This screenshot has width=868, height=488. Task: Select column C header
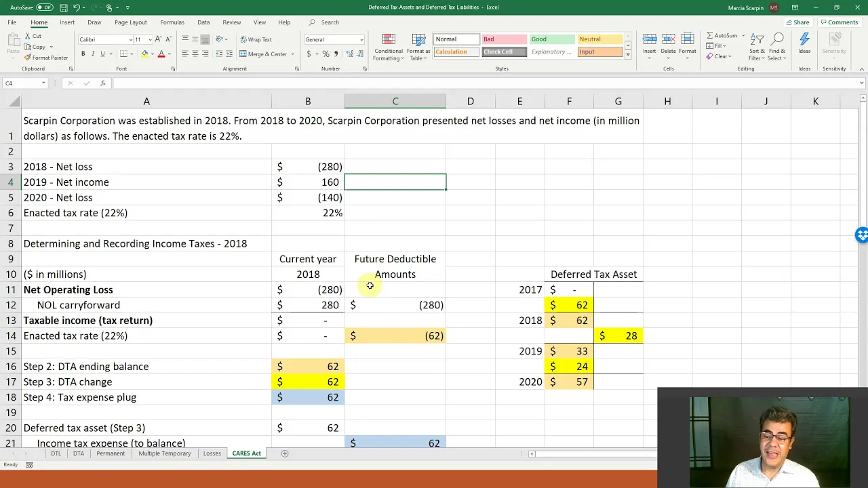(395, 101)
